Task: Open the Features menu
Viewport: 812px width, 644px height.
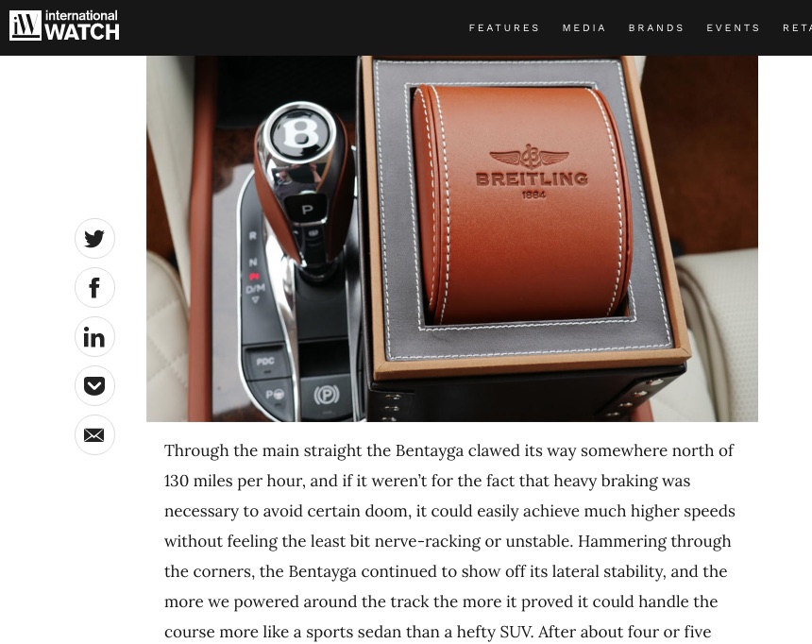Action: point(504,28)
